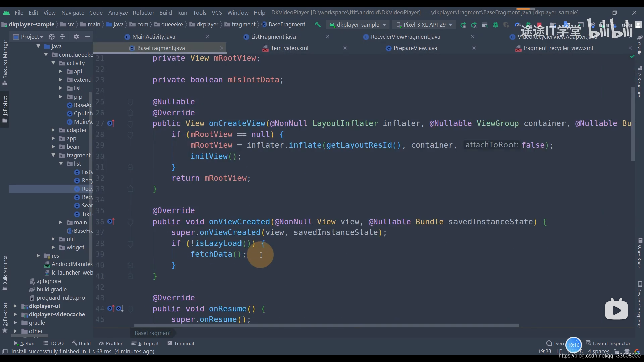Click the 4: Run tool button
644x362 pixels.
tap(24, 343)
